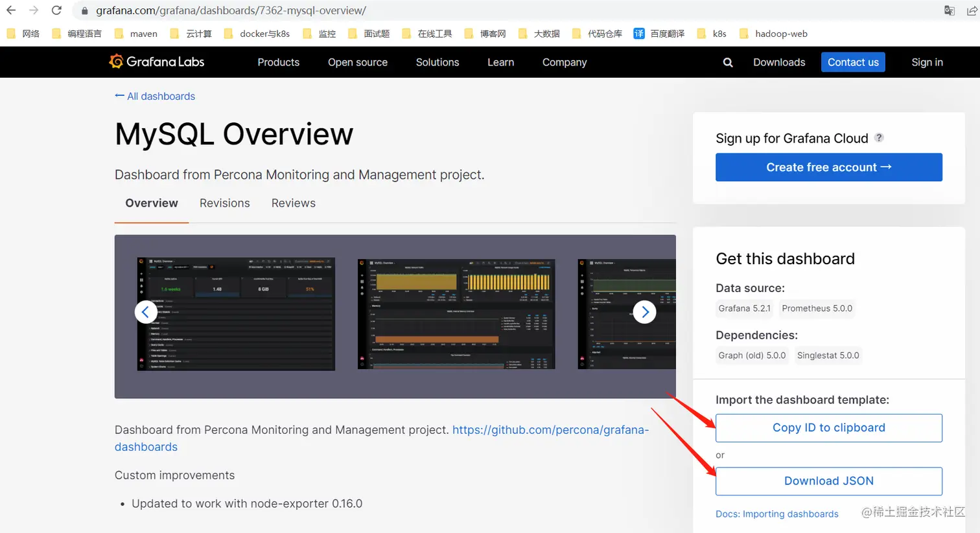Image resolution: width=980 pixels, height=533 pixels.
Task: Go back to All dashboards
Action: click(155, 96)
